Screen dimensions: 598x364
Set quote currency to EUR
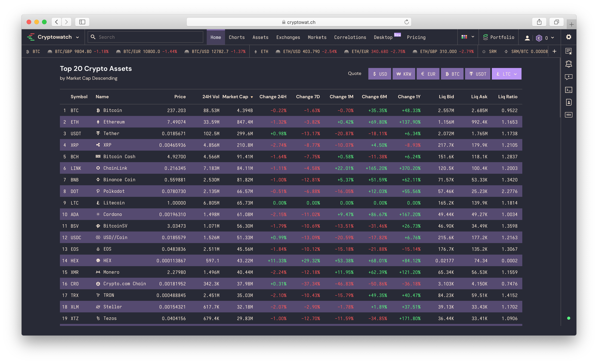point(428,74)
